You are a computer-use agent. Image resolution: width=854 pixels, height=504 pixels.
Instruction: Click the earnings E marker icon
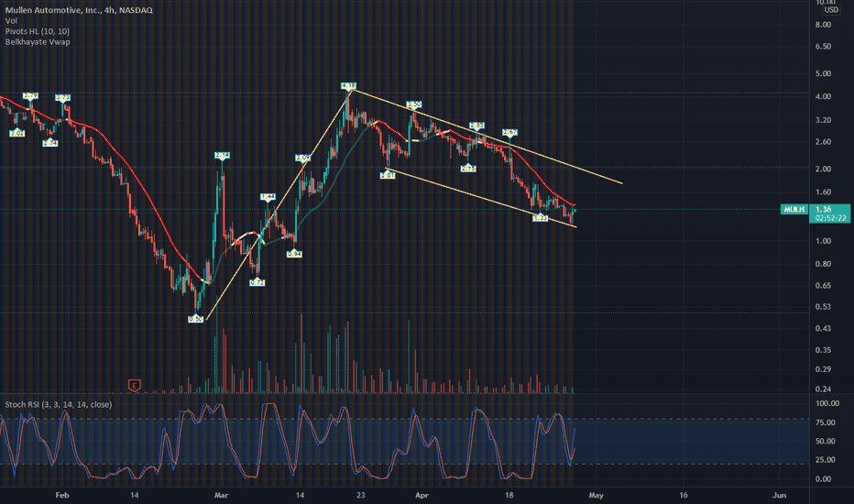coord(134,385)
